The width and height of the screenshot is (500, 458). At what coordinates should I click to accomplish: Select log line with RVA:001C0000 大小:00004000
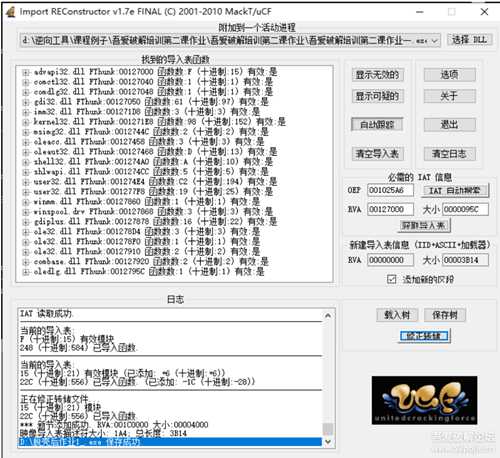click(x=114, y=425)
